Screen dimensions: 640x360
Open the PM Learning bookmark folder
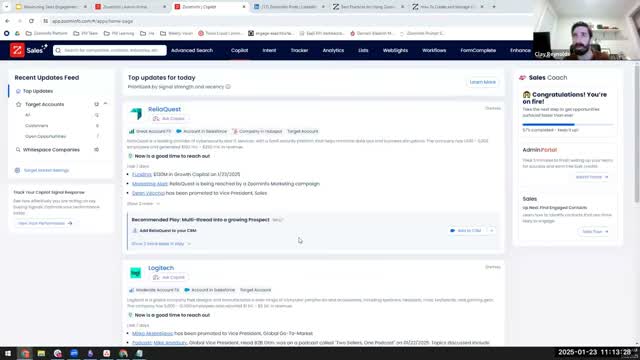120,33
